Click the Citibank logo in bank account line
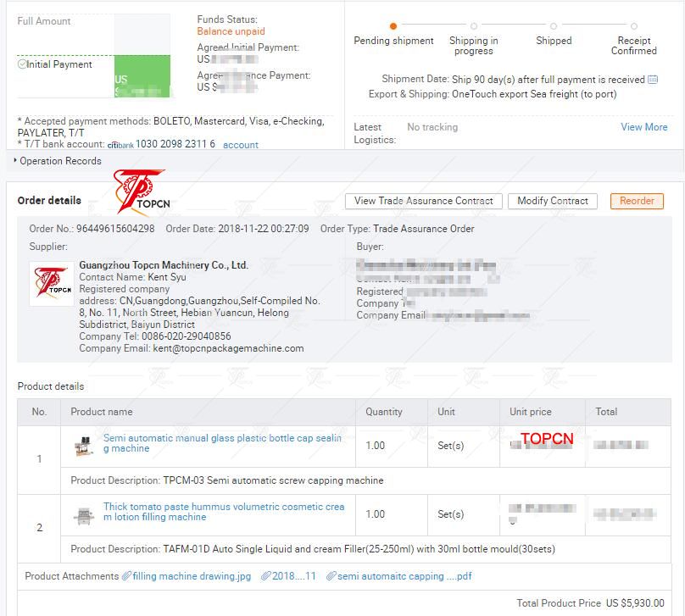The width and height of the screenshot is (685, 616). (120, 145)
